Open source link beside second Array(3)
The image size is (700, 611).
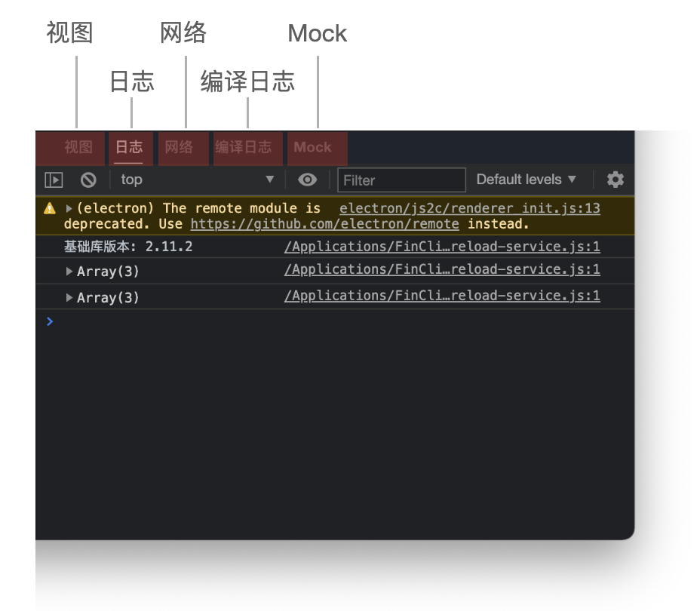442,296
